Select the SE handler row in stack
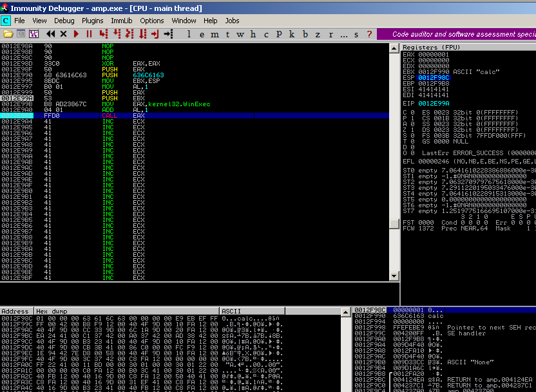The image size is (536, 392). coord(445,333)
